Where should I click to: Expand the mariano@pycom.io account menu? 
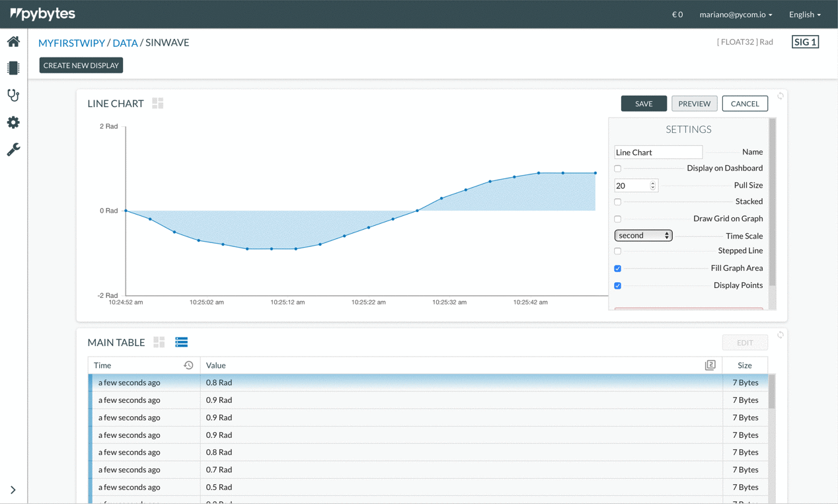point(736,15)
